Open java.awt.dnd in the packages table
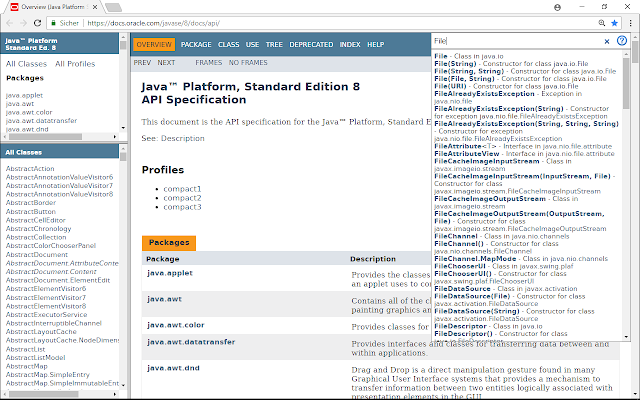This screenshot has width=640, height=400. pos(173,368)
